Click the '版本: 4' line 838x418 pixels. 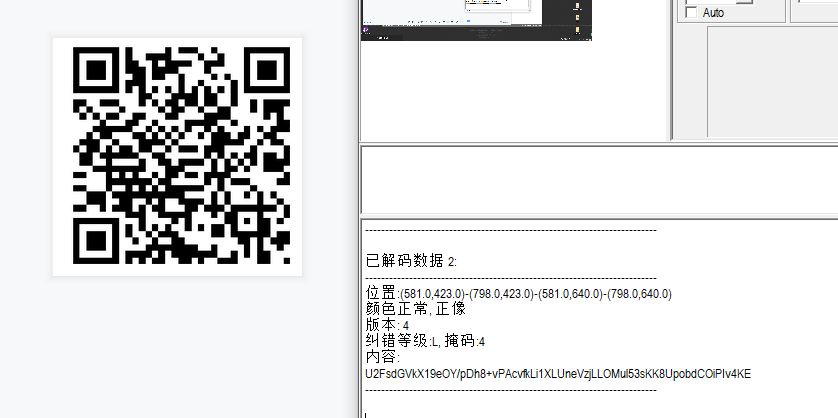tap(387, 325)
